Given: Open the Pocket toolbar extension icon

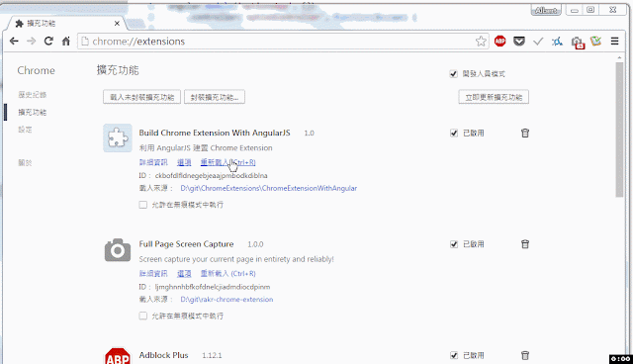Looking at the screenshot, I should pyautogui.click(x=519, y=42).
